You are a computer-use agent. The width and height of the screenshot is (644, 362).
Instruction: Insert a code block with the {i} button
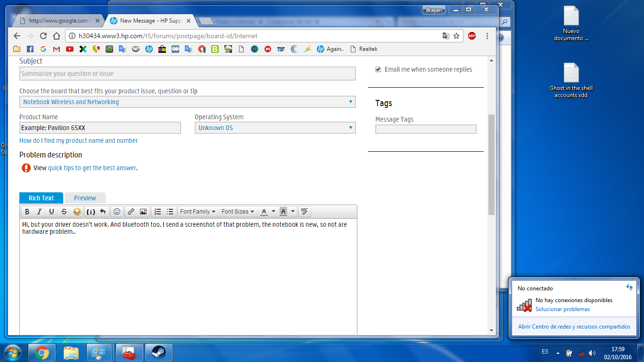[x=91, y=212]
